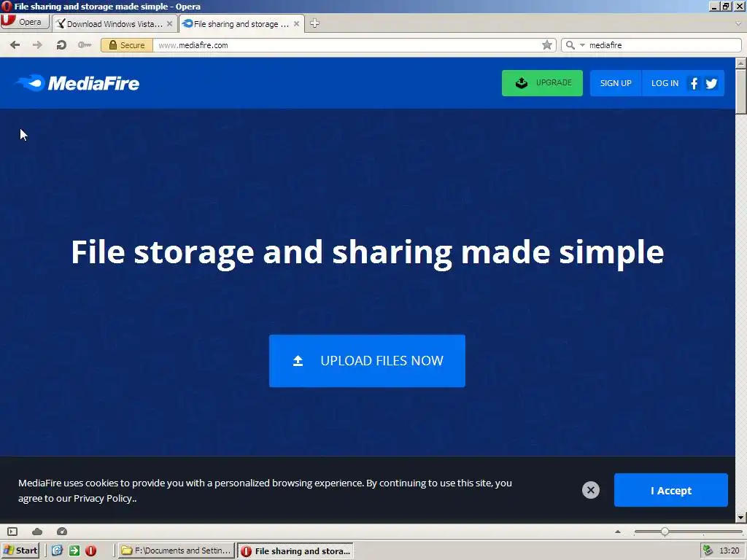Viewport: 747px width, 560px height.
Task: Reload the page
Action: (x=61, y=45)
